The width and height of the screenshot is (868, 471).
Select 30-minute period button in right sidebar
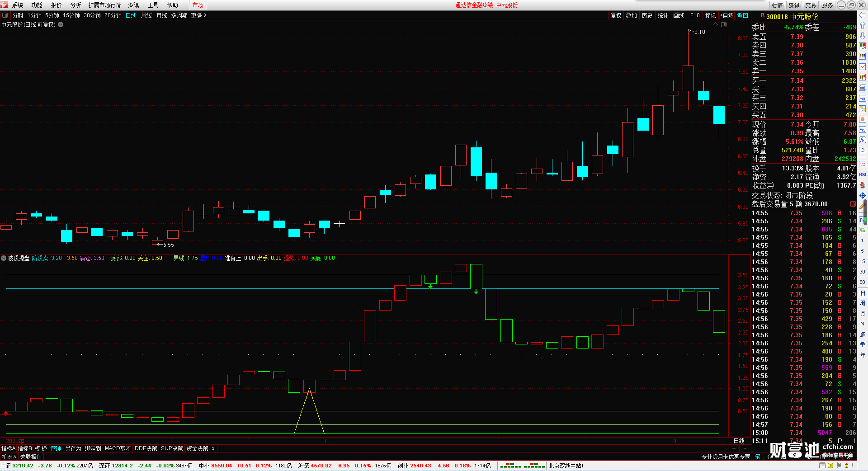click(x=863, y=272)
